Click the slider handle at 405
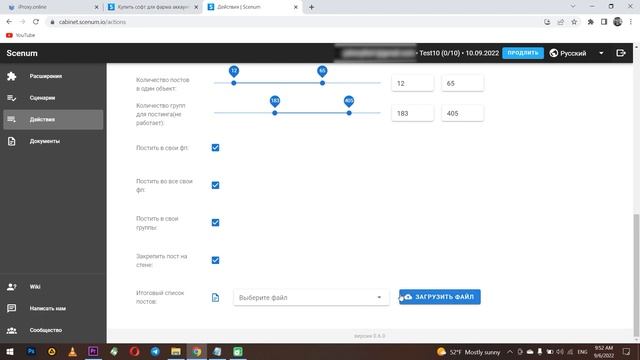Viewport: 640px width, 360px height. tap(349, 113)
